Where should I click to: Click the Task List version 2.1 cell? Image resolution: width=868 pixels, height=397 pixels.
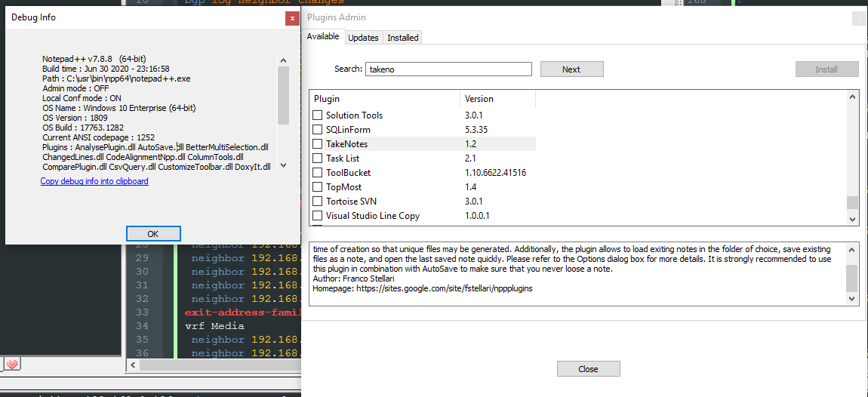pyautogui.click(x=470, y=158)
